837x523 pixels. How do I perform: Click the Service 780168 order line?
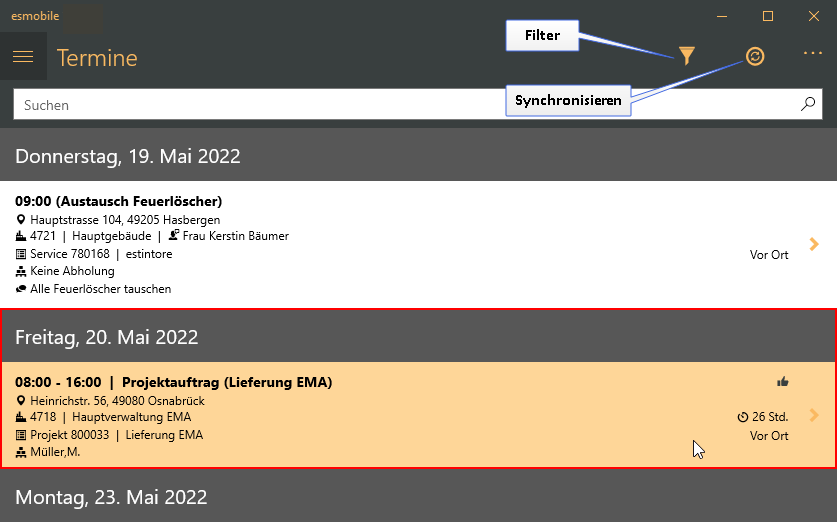pyautogui.click(x=94, y=253)
